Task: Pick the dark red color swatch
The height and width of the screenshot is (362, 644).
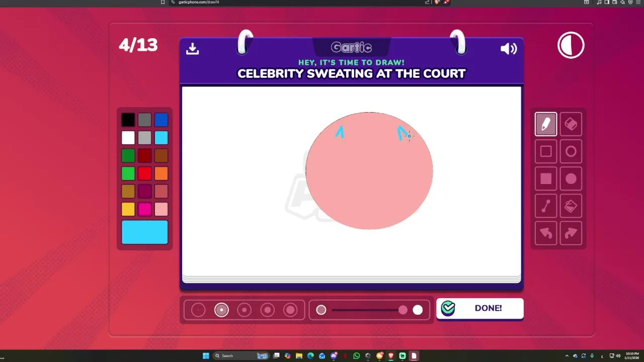Action: click(x=144, y=156)
